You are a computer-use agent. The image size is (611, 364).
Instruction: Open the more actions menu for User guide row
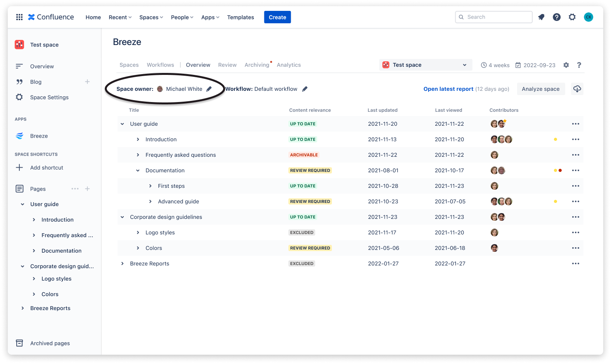point(576,124)
